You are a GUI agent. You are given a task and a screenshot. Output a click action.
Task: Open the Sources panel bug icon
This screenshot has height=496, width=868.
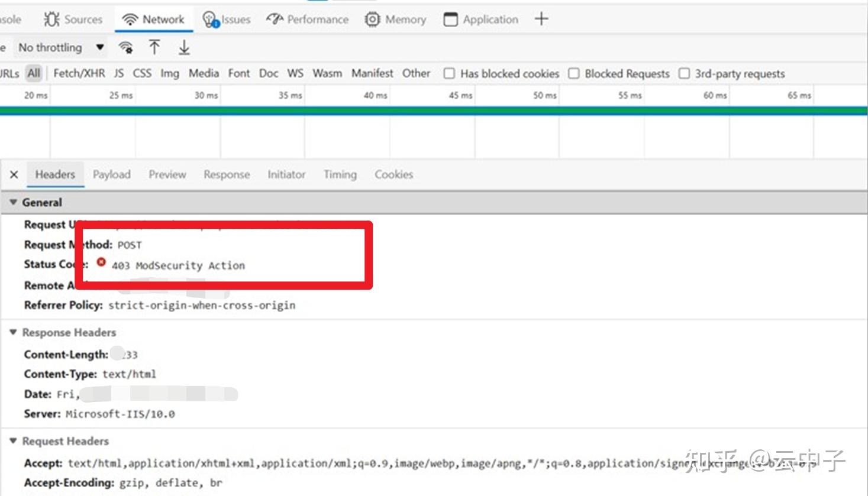pyautogui.click(x=50, y=18)
